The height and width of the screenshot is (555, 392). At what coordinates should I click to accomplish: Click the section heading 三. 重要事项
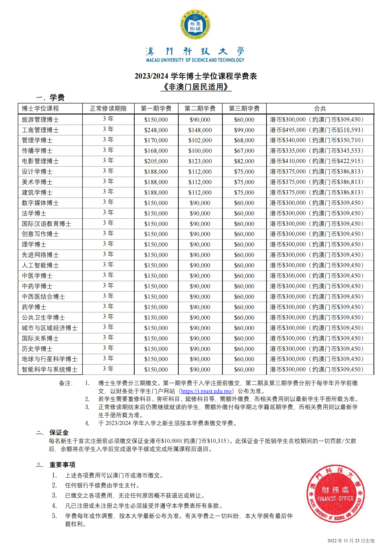click(56, 465)
